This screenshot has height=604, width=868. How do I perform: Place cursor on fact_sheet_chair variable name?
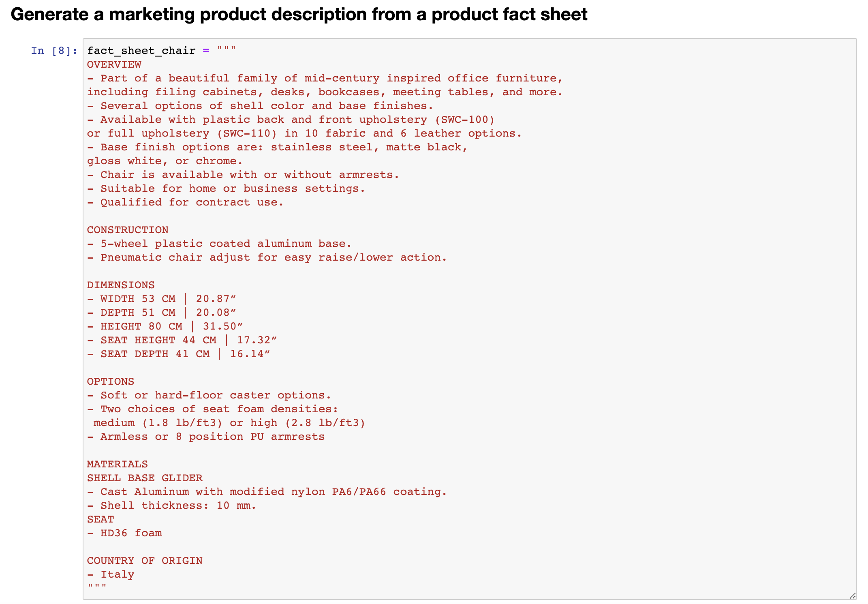pyautogui.click(x=141, y=51)
